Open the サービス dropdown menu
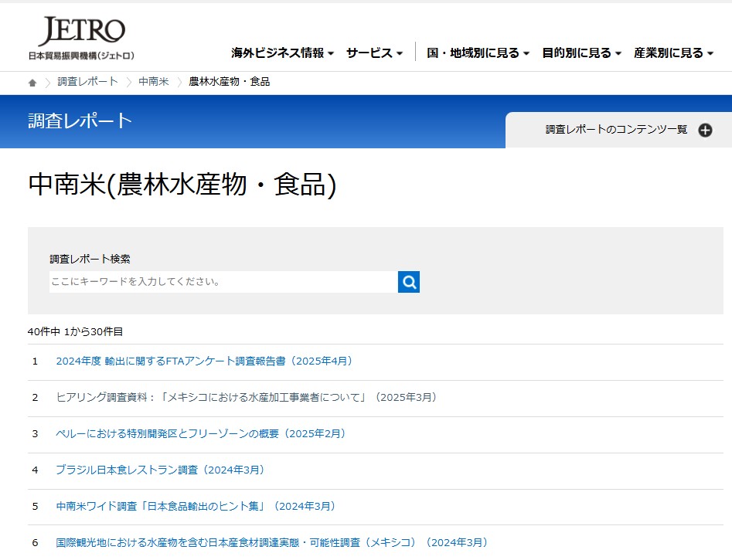 tap(371, 53)
